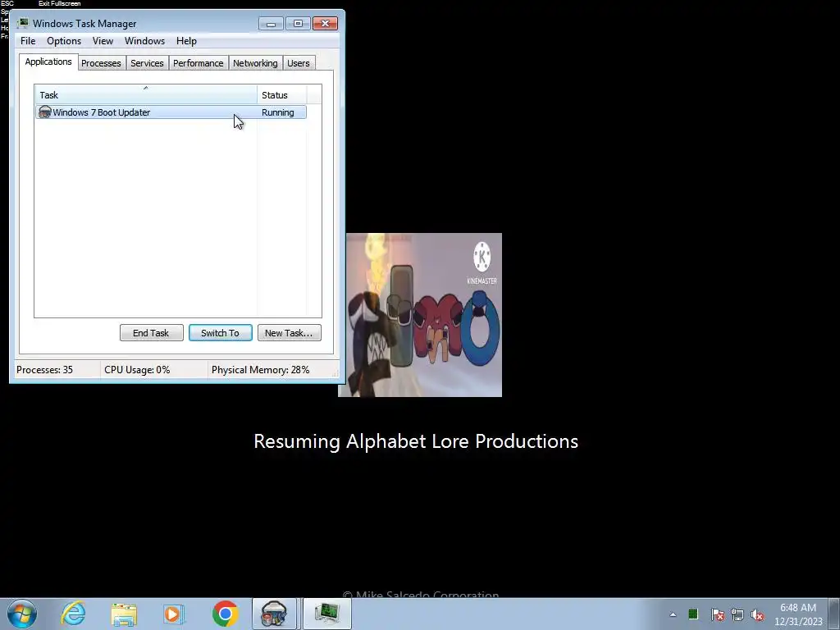Click green CPU usage tray icon
The width and height of the screenshot is (840, 630).
[693, 614]
